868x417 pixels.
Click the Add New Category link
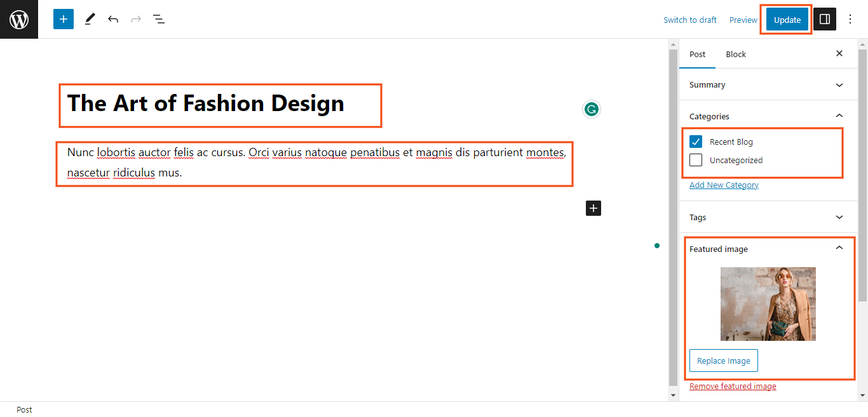click(x=724, y=185)
